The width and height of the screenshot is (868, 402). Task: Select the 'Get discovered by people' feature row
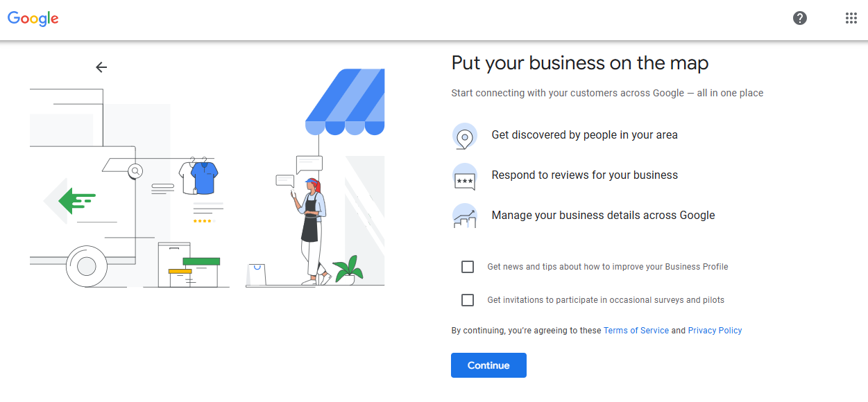coord(584,135)
